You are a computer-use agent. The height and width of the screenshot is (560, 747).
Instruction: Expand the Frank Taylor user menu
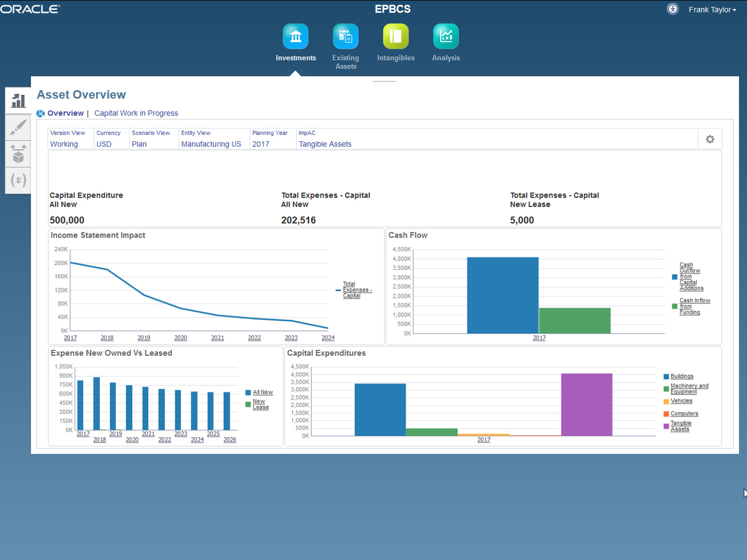pos(712,9)
